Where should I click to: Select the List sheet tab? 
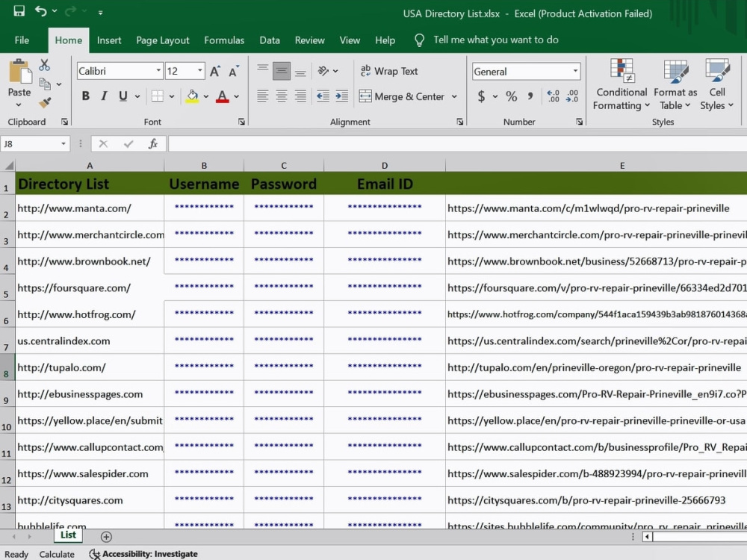click(68, 535)
